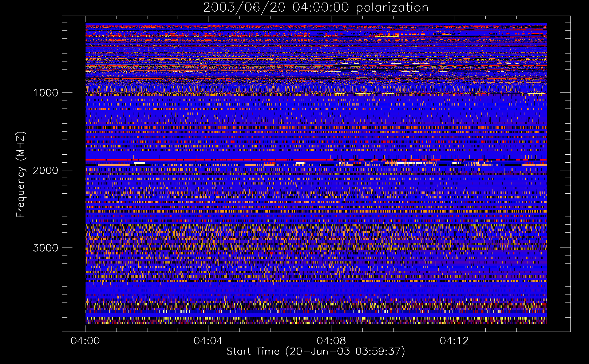
Task: Click the '04:12' time axis label
Action: pyautogui.click(x=454, y=341)
